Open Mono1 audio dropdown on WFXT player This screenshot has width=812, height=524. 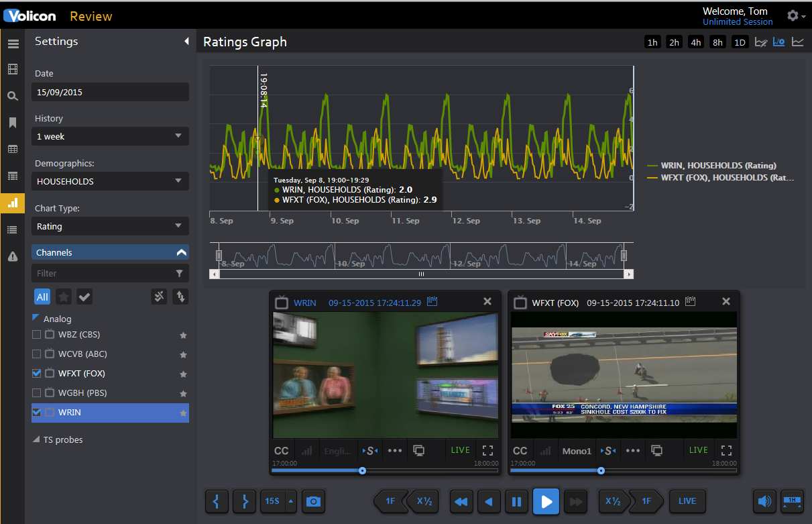pyautogui.click(x=577, y=451)
